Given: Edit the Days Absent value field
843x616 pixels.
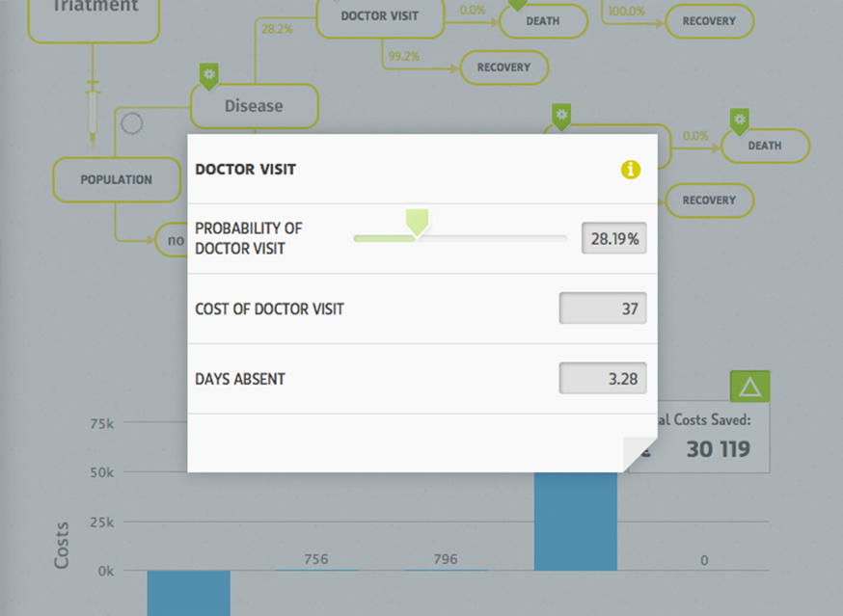Looking at the screenshot, I should coord(603,378).
